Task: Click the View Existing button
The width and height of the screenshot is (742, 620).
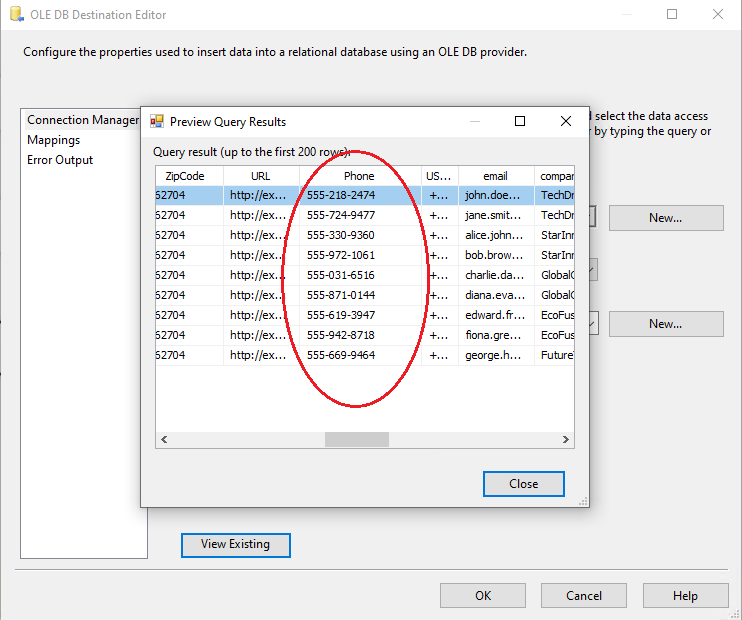Action: (x=235, y=545)
